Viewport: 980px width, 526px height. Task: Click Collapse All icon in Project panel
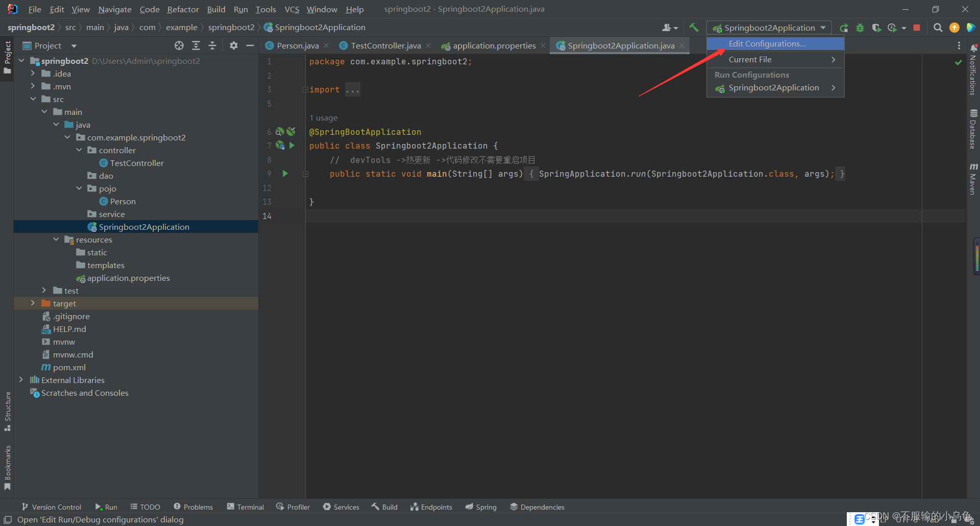[x=212, y=45]
